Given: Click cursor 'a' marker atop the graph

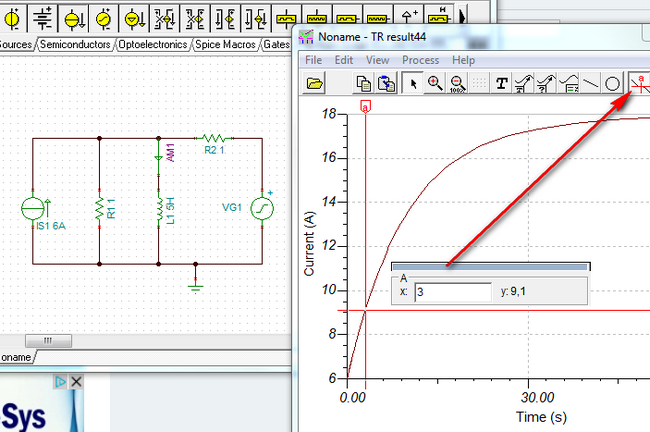Looking at the screenshot, I should coord(366,106).
